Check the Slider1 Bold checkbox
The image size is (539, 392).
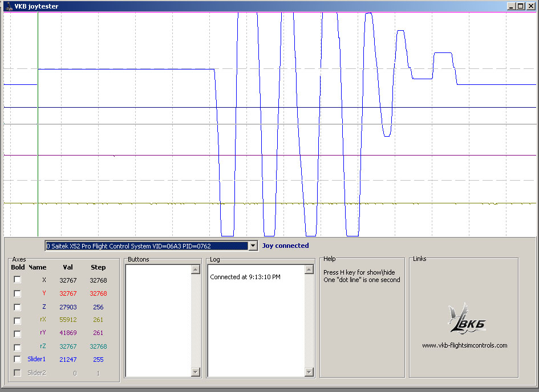click(18, 360)
